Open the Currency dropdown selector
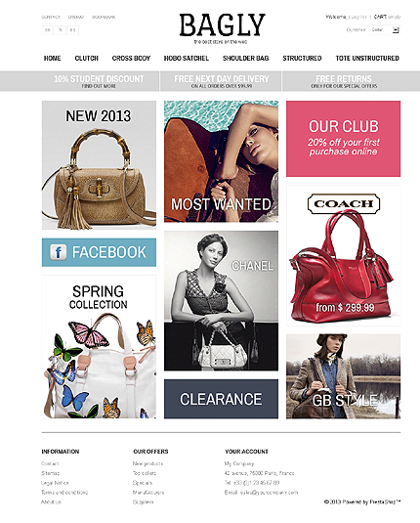 pyautogui.click(x=385, y=30)
